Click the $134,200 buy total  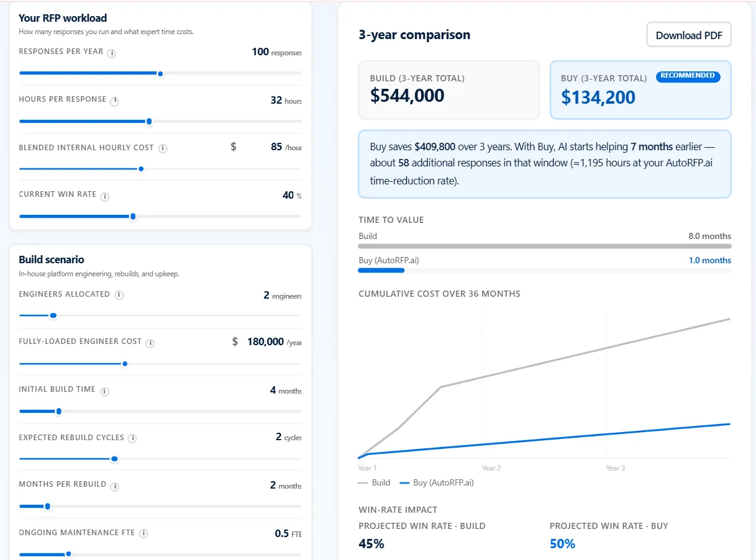[x=598, y=97]
